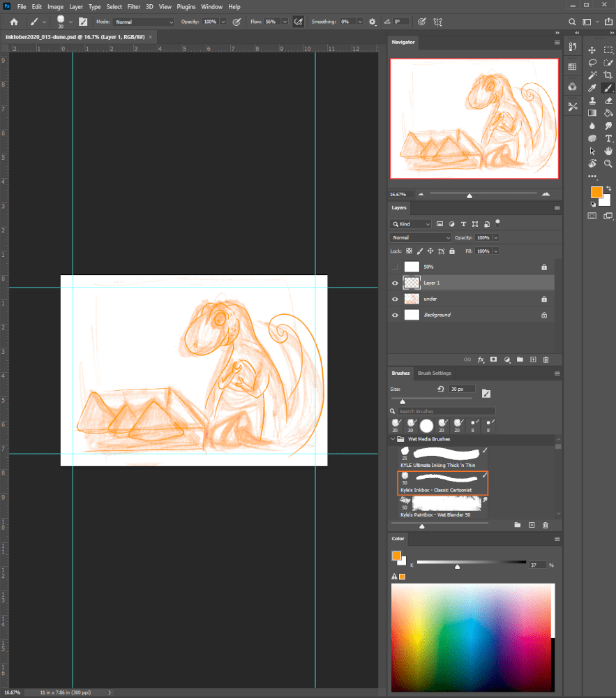Image resolution: width=616 pixels, height=698 pixels.
Task: Select the Horizontal Type tool
Action: point(608,138)
